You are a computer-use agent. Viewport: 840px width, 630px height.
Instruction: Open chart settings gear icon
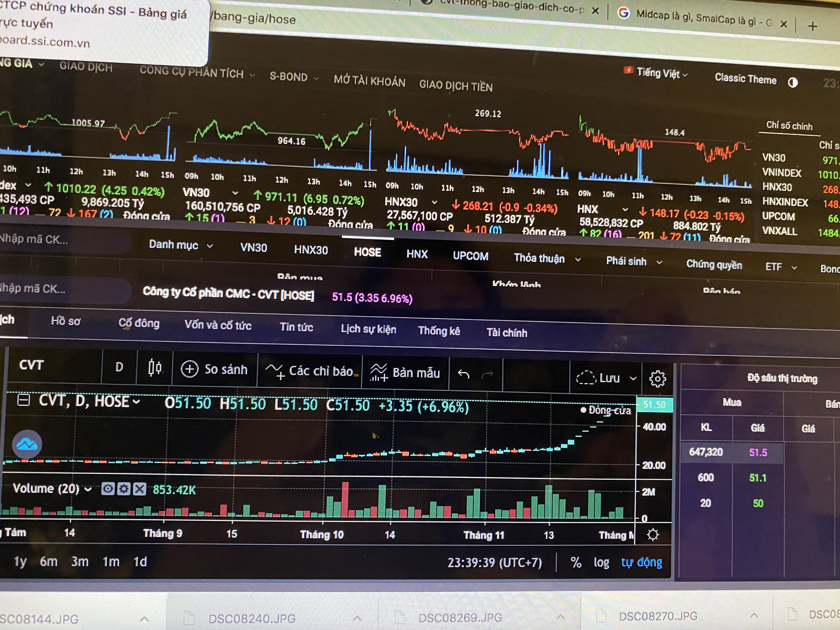coord(657,379)
